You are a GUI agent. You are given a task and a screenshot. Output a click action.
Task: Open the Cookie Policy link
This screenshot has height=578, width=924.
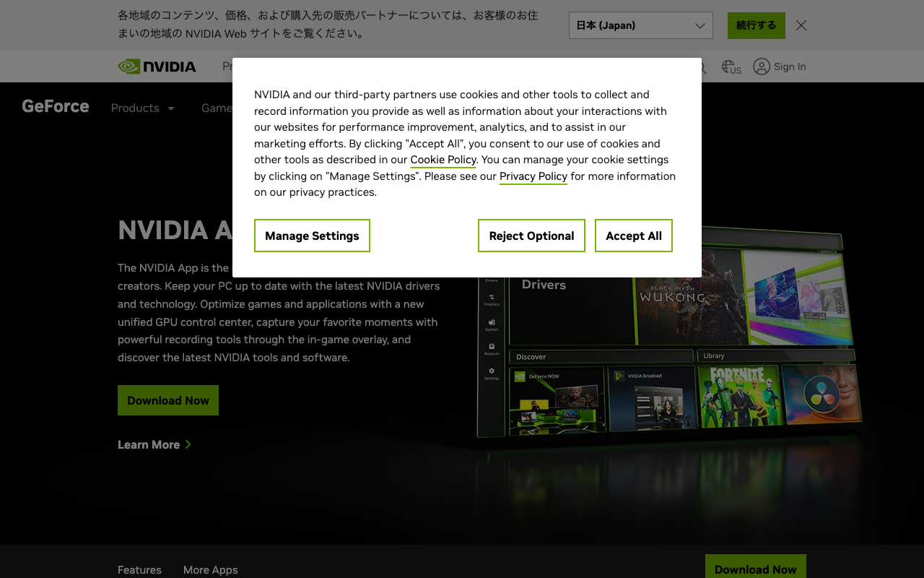[x=443, y=160]
